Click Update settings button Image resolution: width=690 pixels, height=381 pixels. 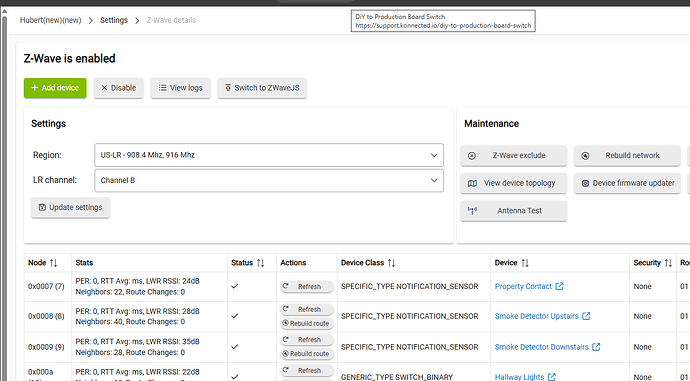[x=70, y=207]
